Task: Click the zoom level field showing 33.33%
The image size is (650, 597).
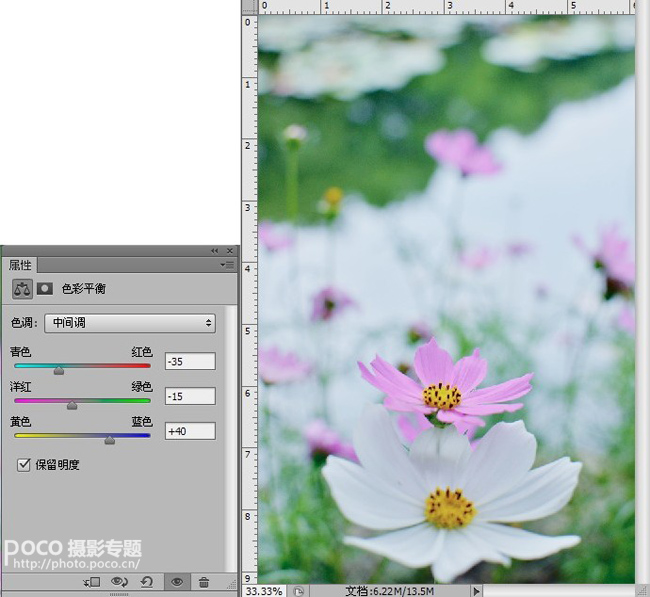Action: (x=264, y=591)
